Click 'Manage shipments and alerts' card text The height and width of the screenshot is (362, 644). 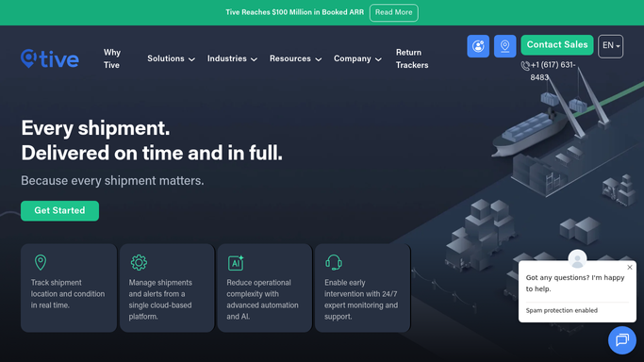pyautogui.click(x=160, y=300)
